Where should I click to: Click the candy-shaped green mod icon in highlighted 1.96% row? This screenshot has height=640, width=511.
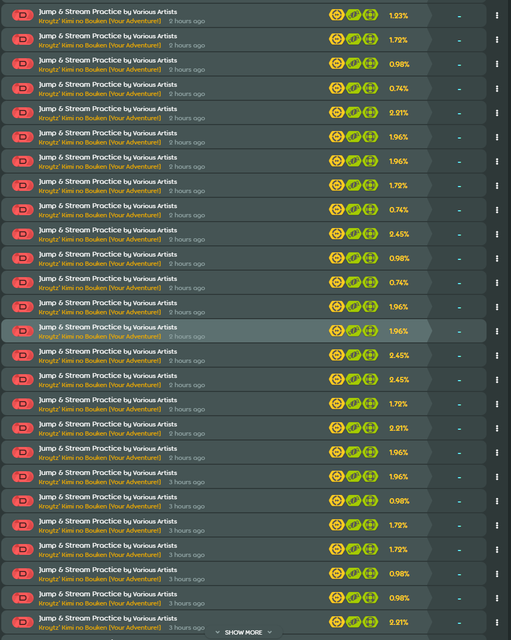pos(353,331)
